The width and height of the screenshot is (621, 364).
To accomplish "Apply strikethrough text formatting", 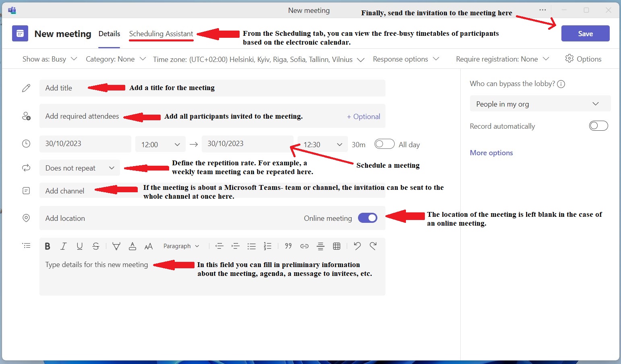I will click(96, 246).
